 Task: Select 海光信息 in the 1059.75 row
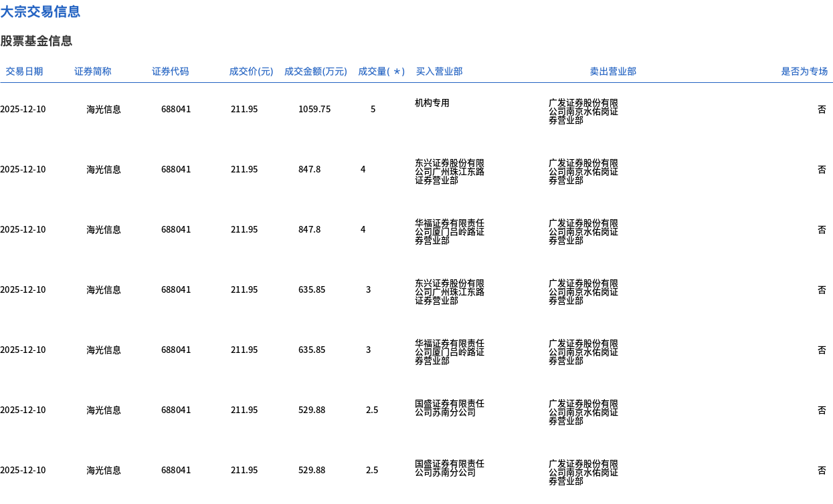tap(104, 109)
